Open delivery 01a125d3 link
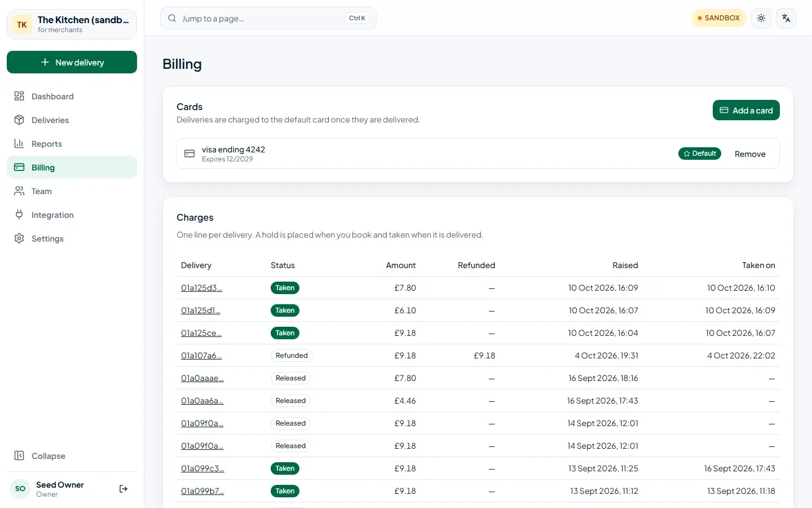This screenshot has height=508, width=812. click(x=201, y=288)
